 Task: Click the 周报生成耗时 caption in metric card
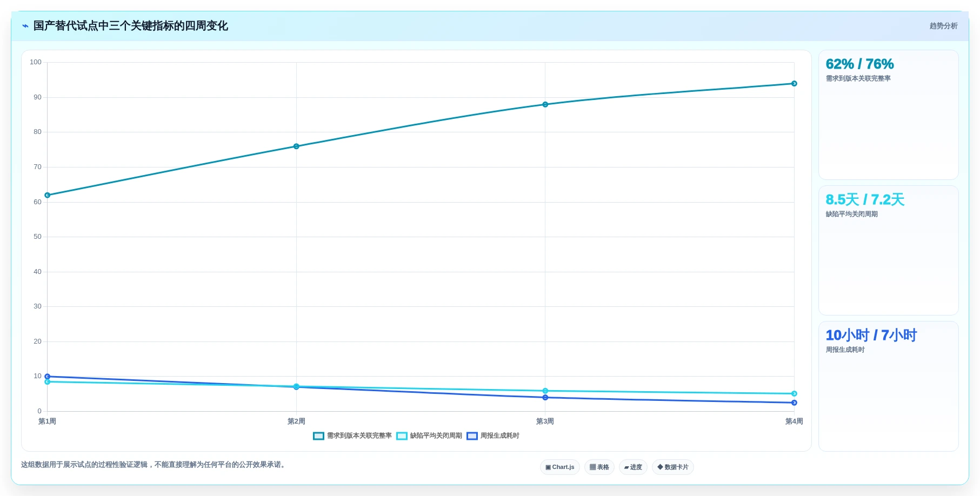(x=845, y=350)
